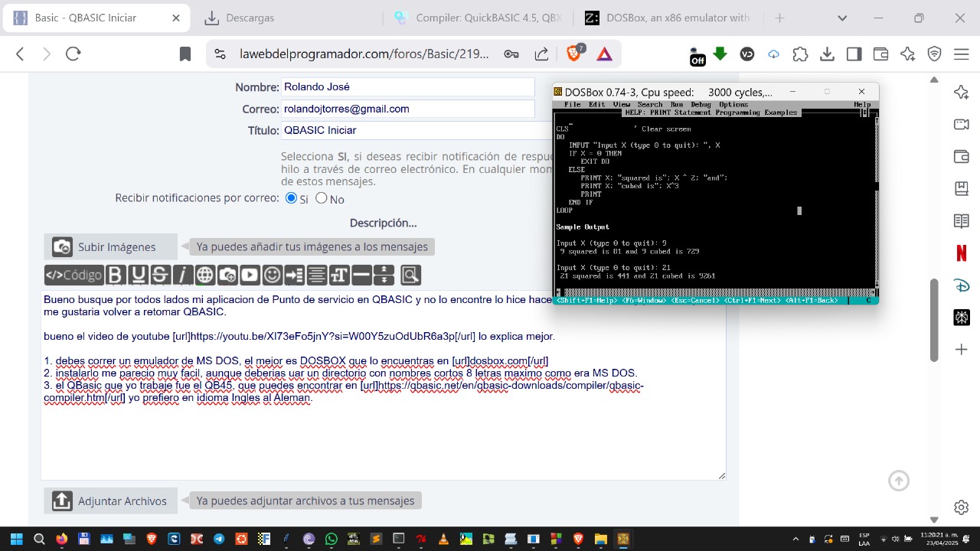Open the tab search dropdown chevron
980x551 pixels.
[842, 18]
